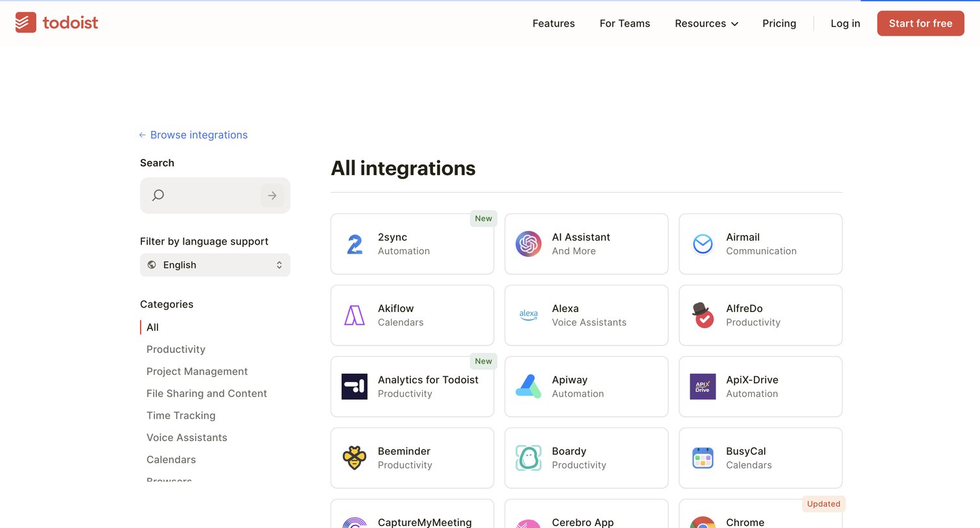Open the AI Assistant integration title
Screen dimensions: 980x528
pos(581,237)
